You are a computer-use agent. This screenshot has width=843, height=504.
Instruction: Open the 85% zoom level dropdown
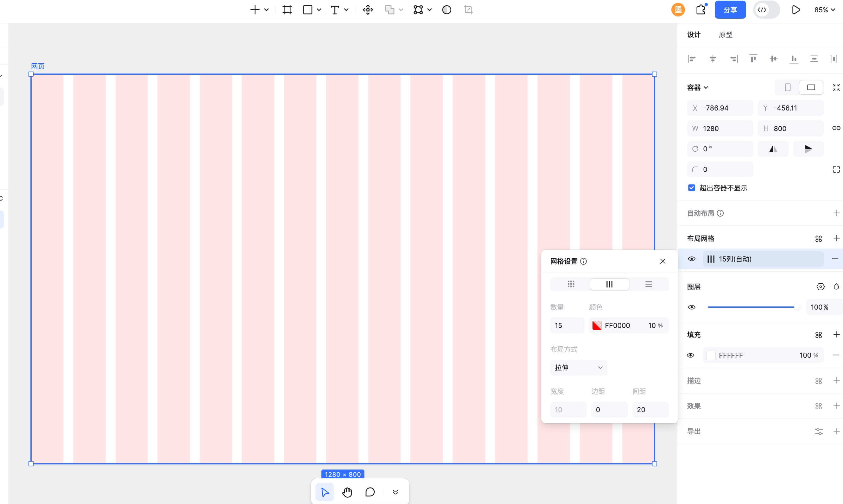[824, 9]
